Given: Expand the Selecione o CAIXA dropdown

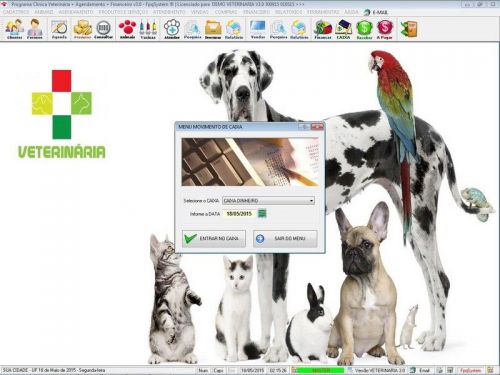Looking at the screenshot, I should tap(311, 201).
